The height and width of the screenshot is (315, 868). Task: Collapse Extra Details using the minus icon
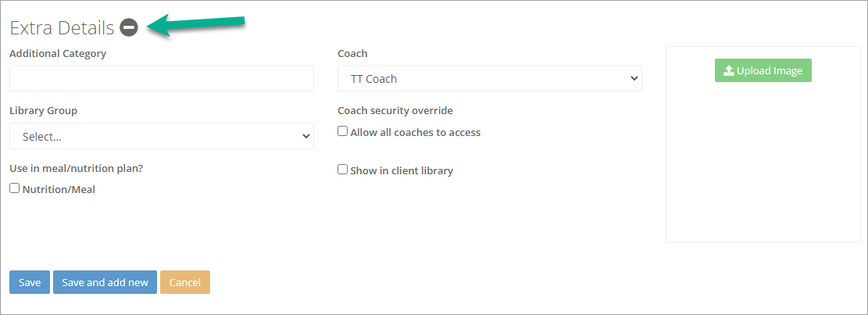pyautogui.click(x=129, y=27)
